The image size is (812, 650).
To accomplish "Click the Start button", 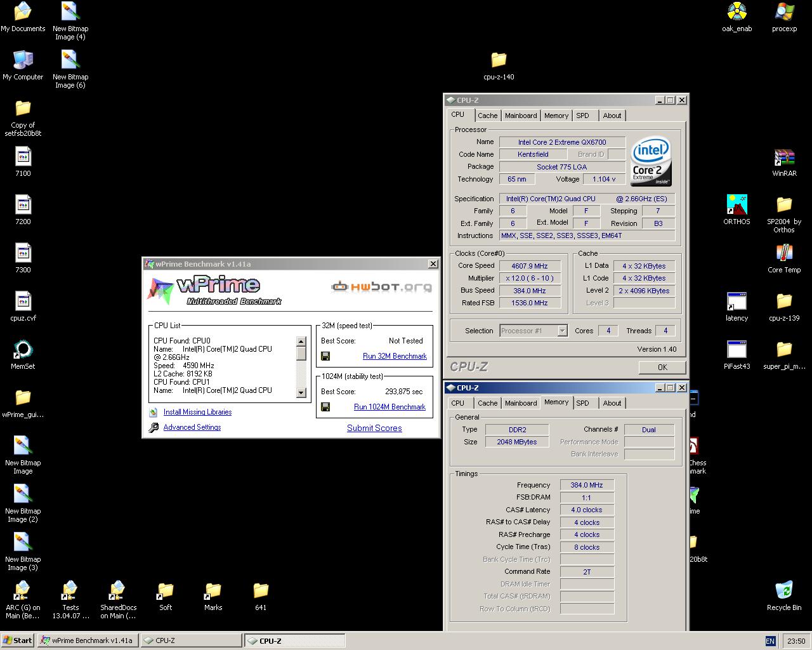I will pos(18,640).
